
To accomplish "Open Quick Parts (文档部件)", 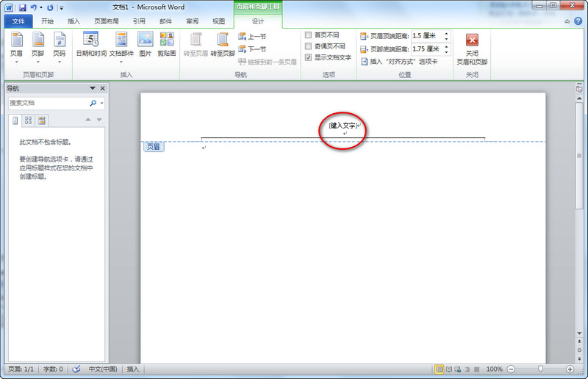I will click(x=121, y=47).
